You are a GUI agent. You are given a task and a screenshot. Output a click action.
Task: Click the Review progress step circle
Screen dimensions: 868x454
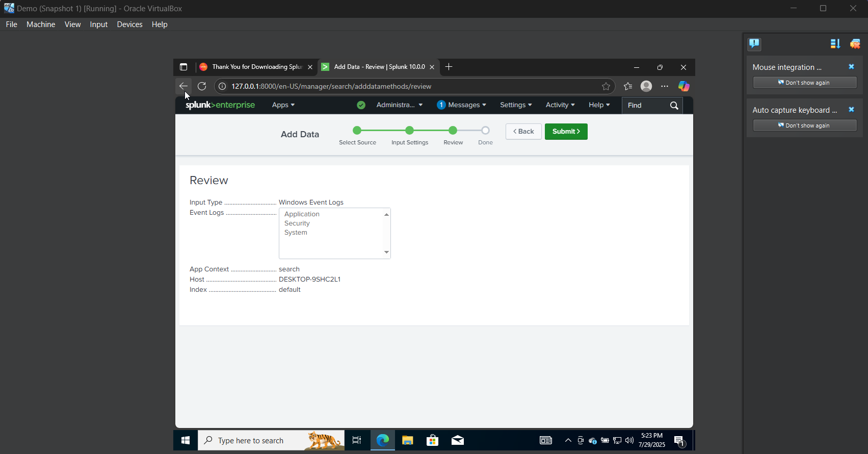pos(453,131)
